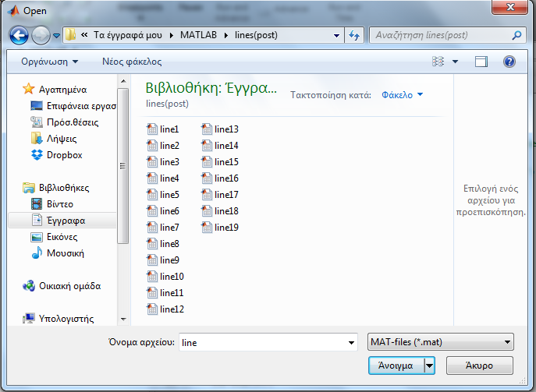Select the line10 MAT file
The height and width of the screenshot is (392, 536).
coord(165,277)
